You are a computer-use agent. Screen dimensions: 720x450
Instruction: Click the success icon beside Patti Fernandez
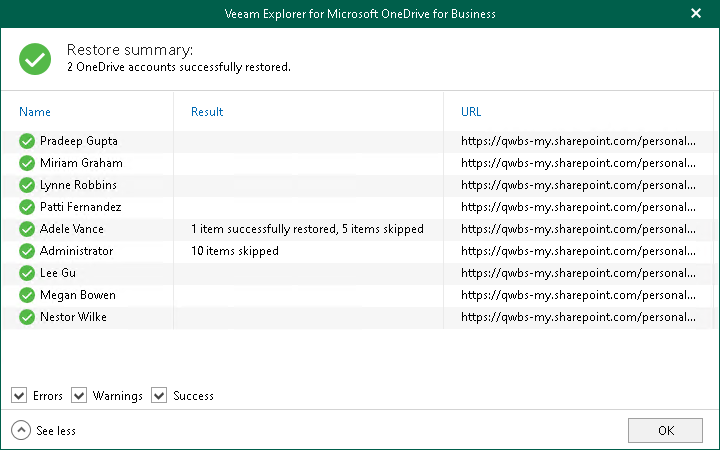click(x=27, y=207)
